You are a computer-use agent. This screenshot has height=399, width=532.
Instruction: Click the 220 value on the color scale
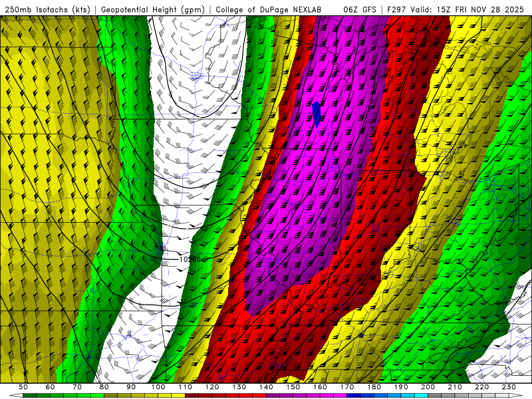point(481,387)
